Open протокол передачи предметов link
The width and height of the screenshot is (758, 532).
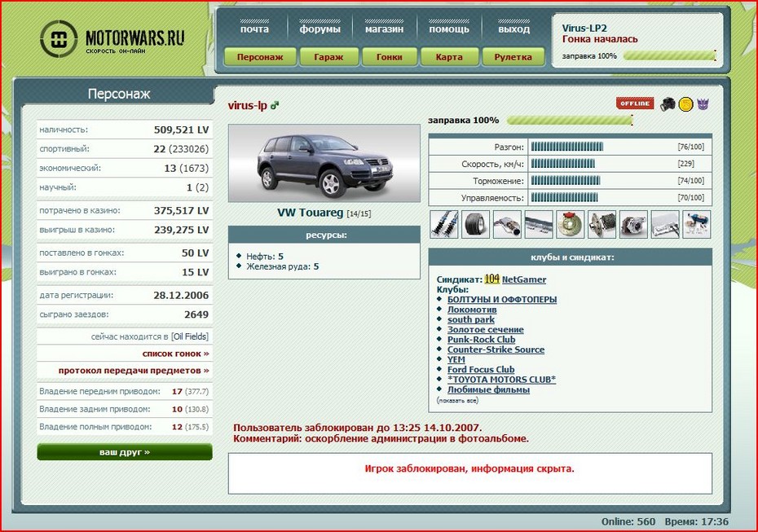click(x=134, y=371)
